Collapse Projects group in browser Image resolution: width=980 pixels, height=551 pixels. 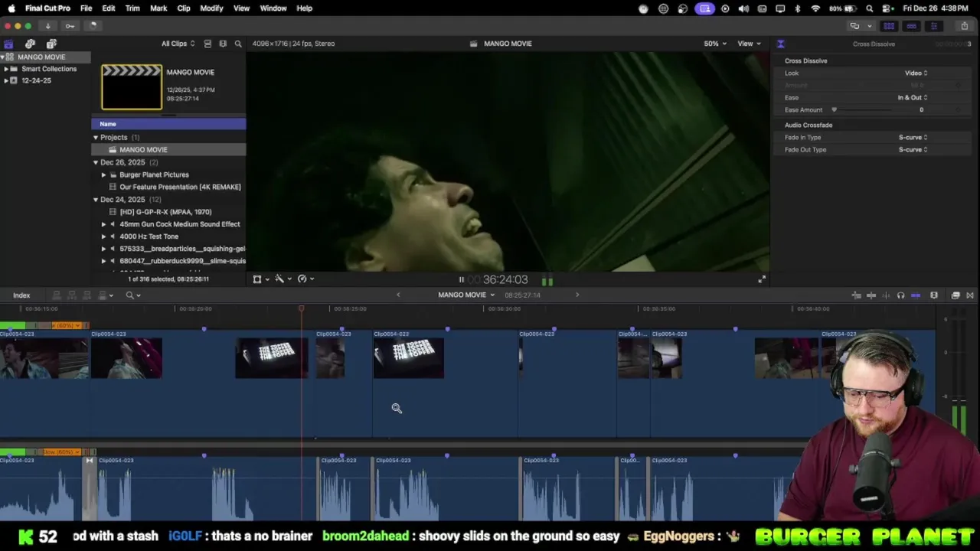[x=96, y=138]
